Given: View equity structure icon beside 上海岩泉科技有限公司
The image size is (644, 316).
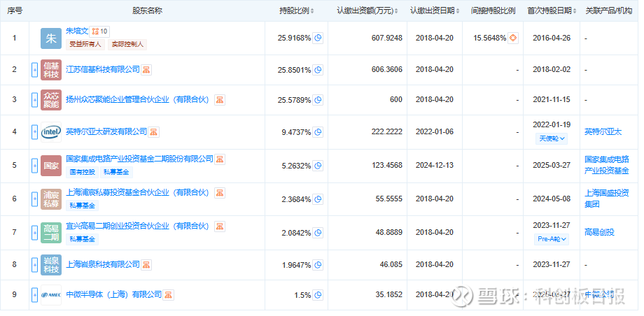Looking at the screenshot, I should point(146,265).
